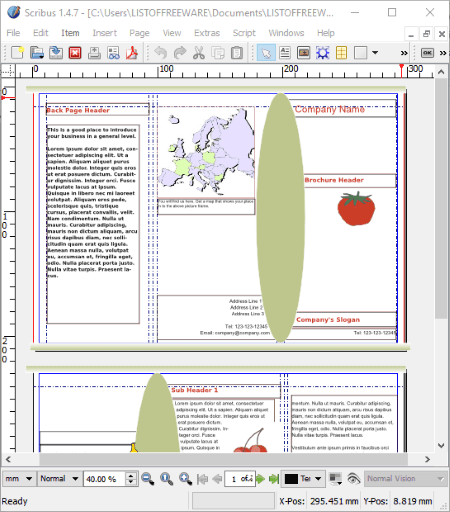Click the horizontal scrollbar right arrow

[x=428, y=459]
